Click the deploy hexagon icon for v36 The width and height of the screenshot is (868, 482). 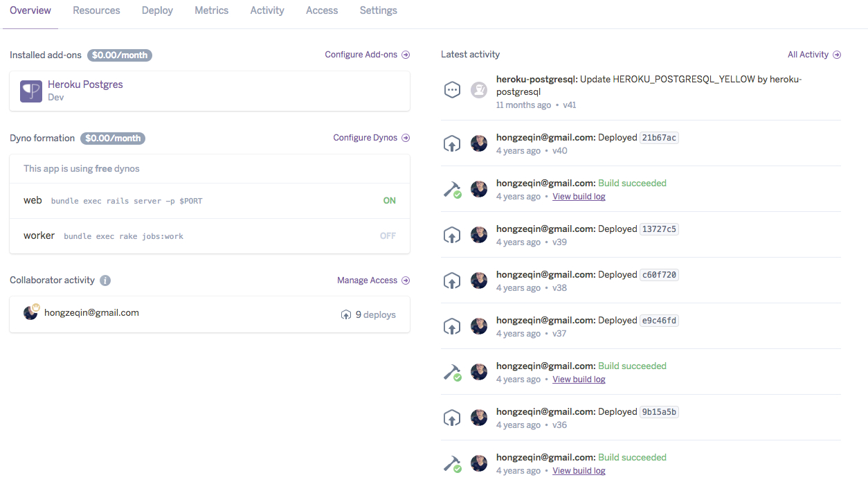452,418
